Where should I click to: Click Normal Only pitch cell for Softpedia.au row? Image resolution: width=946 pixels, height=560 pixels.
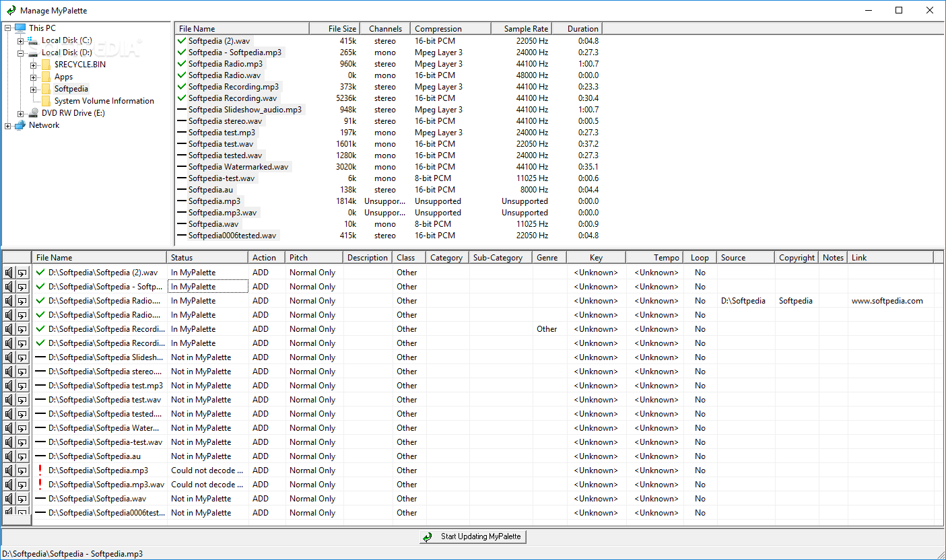coord(312,456)
